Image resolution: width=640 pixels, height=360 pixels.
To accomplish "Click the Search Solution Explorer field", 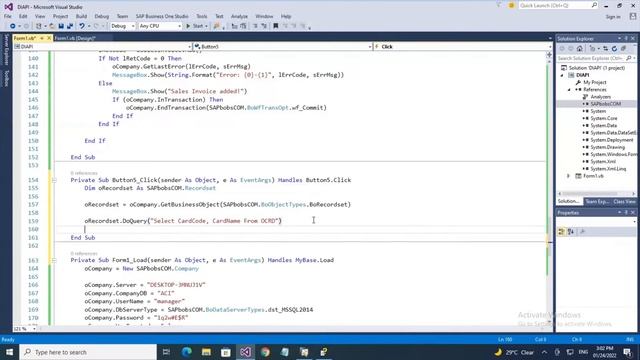I will tap(596, 58).
